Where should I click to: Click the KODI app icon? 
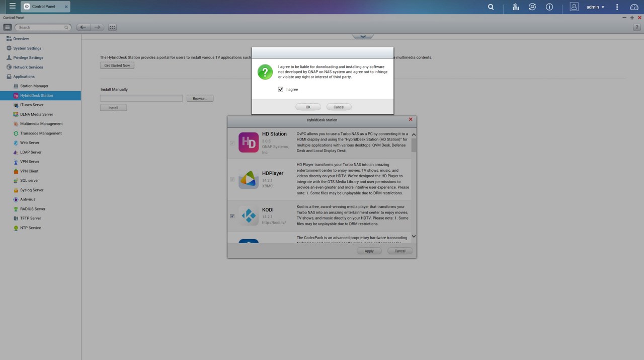pyautogui.click(x=249, y=215)
